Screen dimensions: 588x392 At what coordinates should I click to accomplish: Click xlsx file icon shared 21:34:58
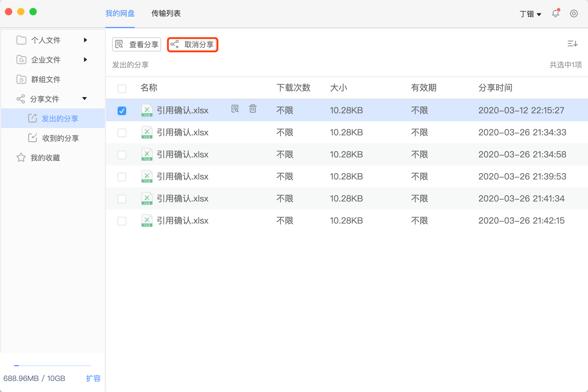click(x=147, y=154)
